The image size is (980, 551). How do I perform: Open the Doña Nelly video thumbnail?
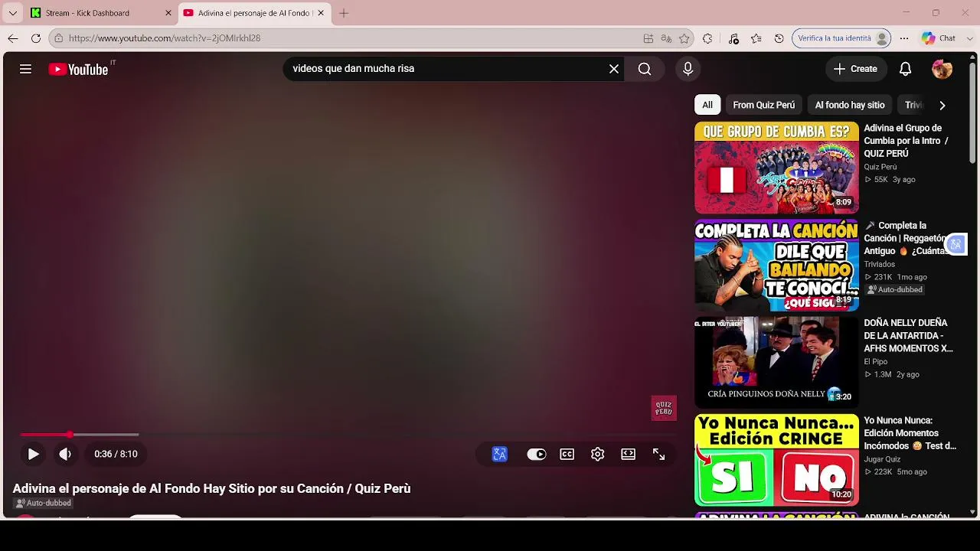776,362
